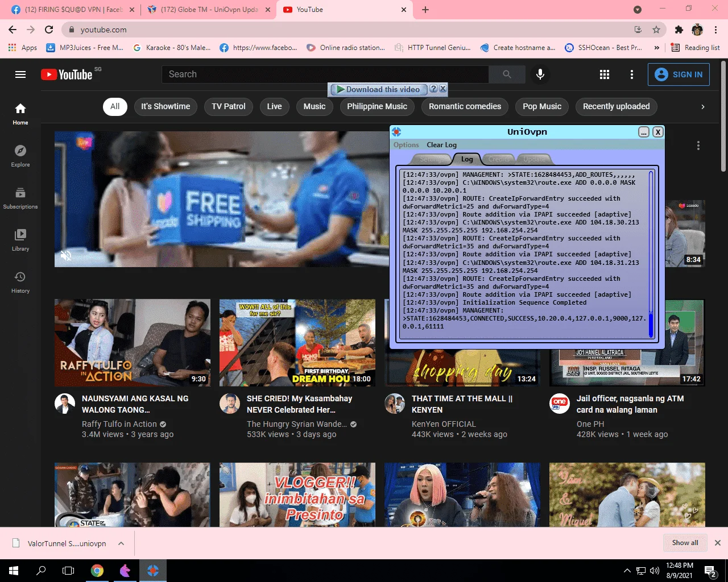The image size is (728, 582).
Task: Select the TV Patrol chip
Action: pyautogui.click(x=229, y=106)
